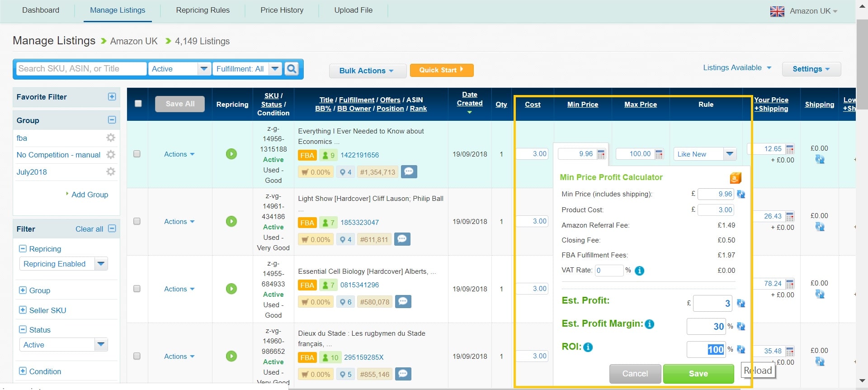The image size is (868, 390).
Task: Click repricing play icon for Everything I Ever Needed
Action: point(231,154)
